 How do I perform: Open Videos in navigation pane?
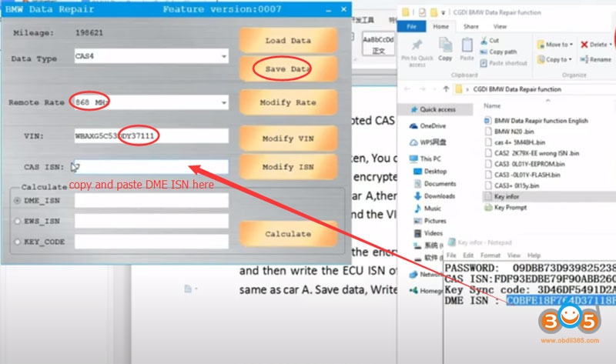pos(428,233)
